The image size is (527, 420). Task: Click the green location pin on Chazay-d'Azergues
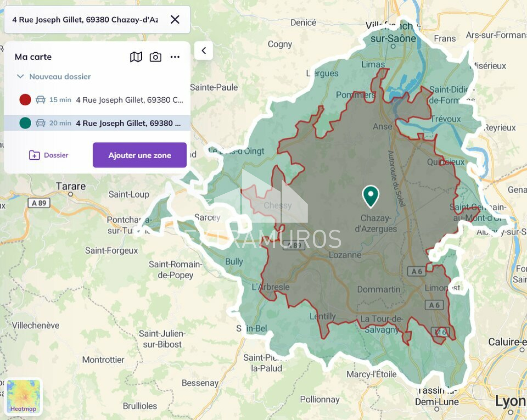pyautogui.click(x=371, y=196)
